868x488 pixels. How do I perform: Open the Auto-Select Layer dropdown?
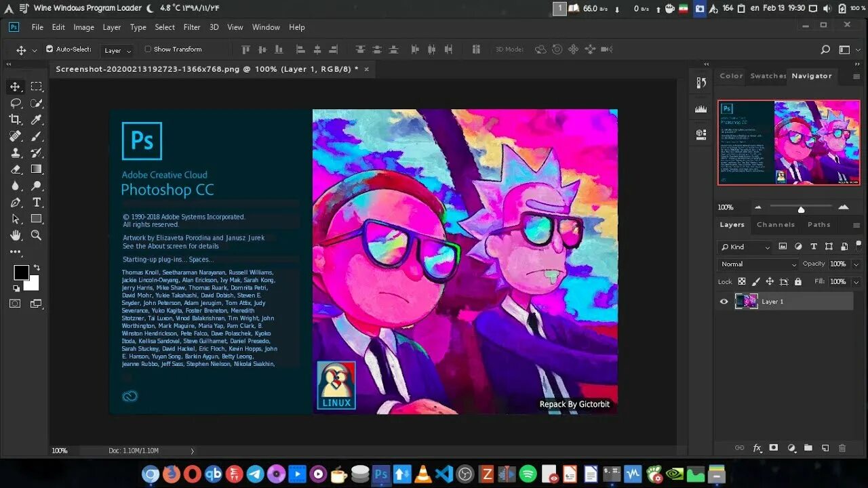click(x=117, y=50)
